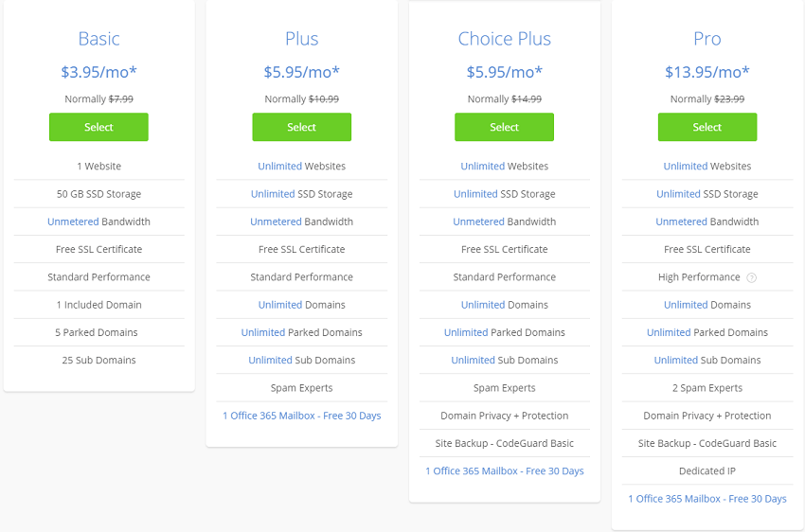The image size is (805, 532).
Task: Click Unlimited link in Plus plan's Sub Domains row
Action: coord(271,360)
